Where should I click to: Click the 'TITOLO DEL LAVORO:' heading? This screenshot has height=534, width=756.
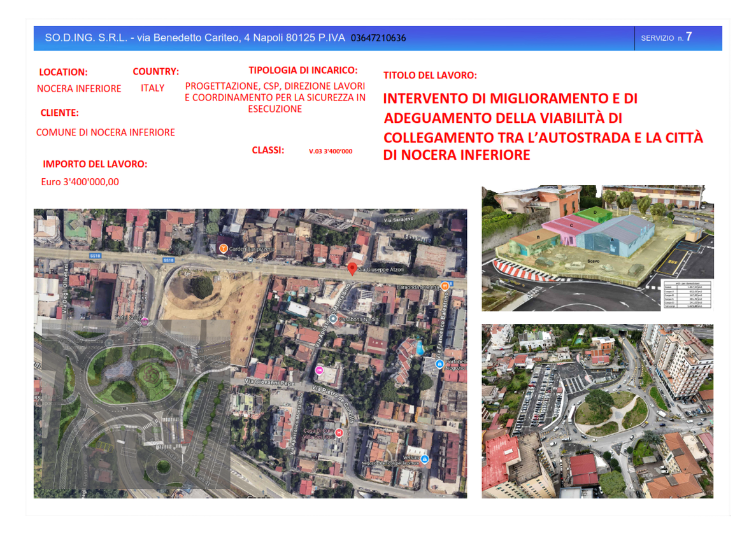[x=430, y=76]
